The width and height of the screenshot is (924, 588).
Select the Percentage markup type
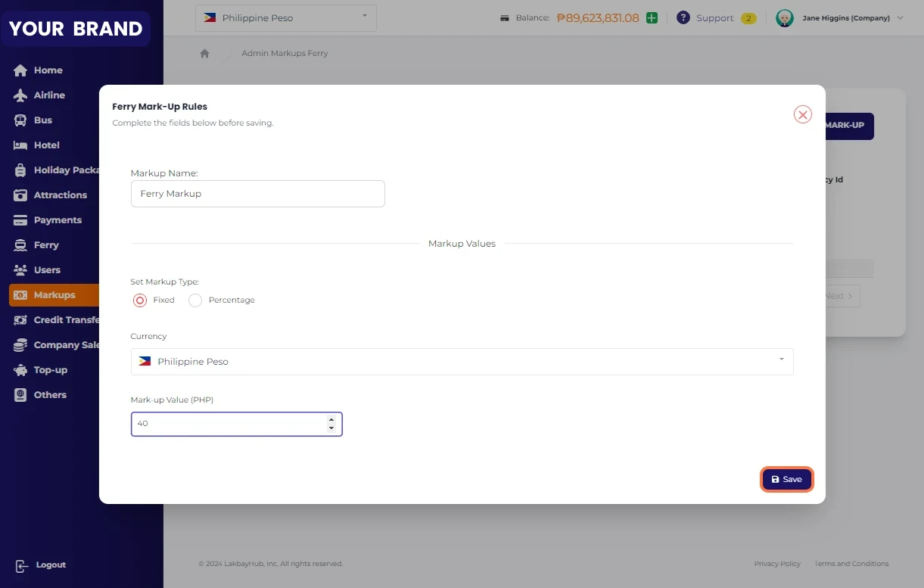(x=195, y=300)
